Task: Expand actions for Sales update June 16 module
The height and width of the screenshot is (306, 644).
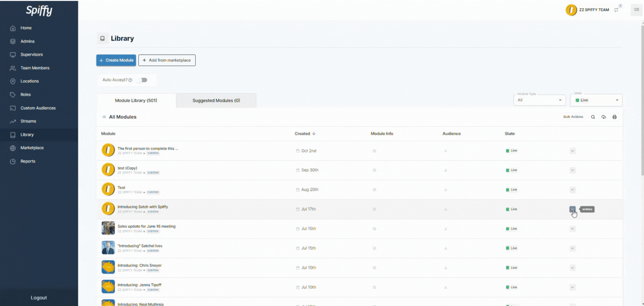Action: coord(572,229)
